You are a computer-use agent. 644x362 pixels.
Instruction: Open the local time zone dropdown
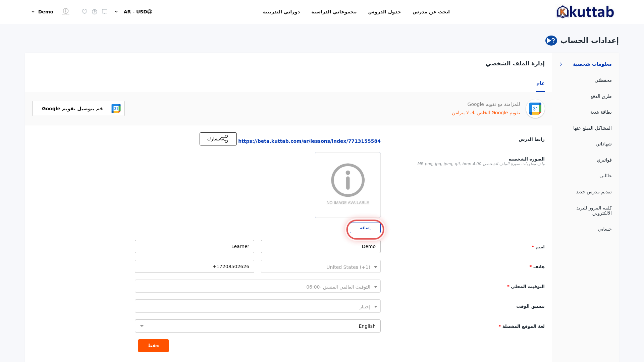coord(258,286)
